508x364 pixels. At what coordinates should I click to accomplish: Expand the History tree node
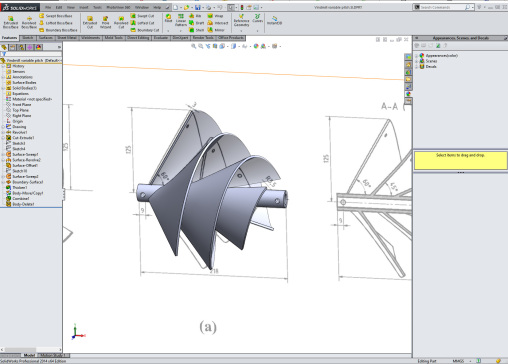click(x=3, y=66)
